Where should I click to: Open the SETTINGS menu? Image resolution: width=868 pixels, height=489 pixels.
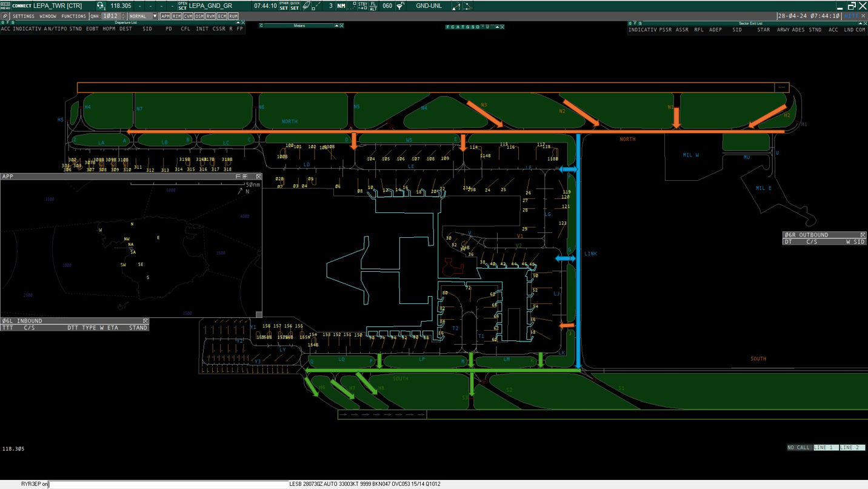pos(24,16)
